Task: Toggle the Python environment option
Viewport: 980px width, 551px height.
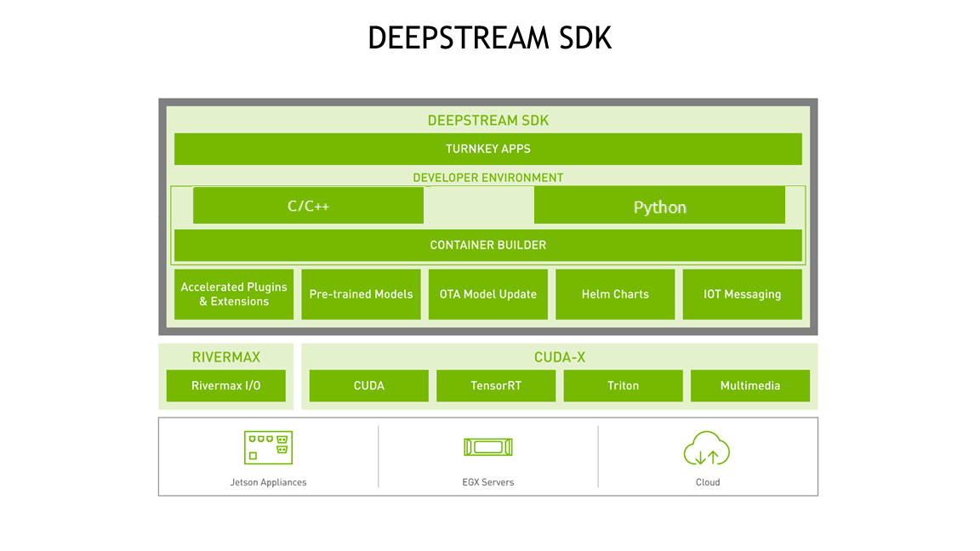Action: (x=660, y=205)
